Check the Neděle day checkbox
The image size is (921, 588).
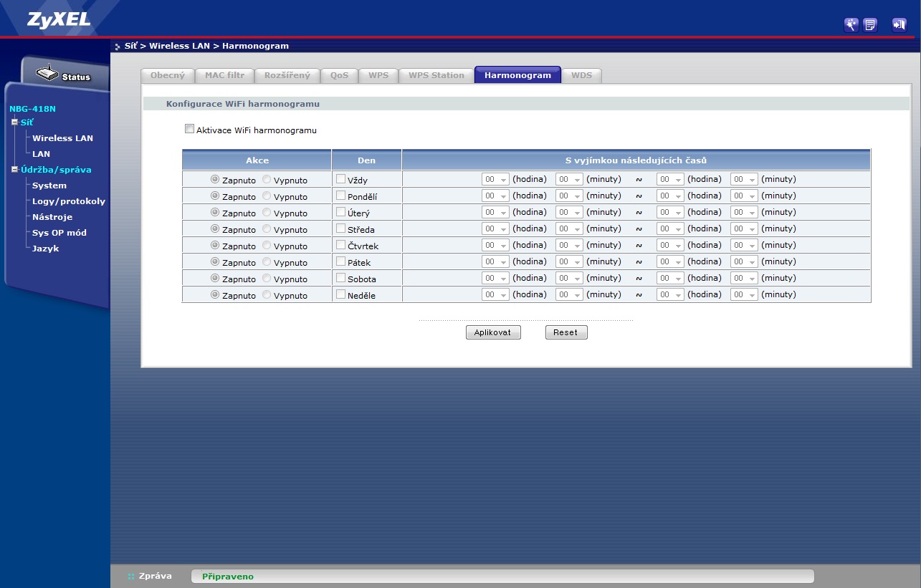pyautogui.click(x=340, y=294)
